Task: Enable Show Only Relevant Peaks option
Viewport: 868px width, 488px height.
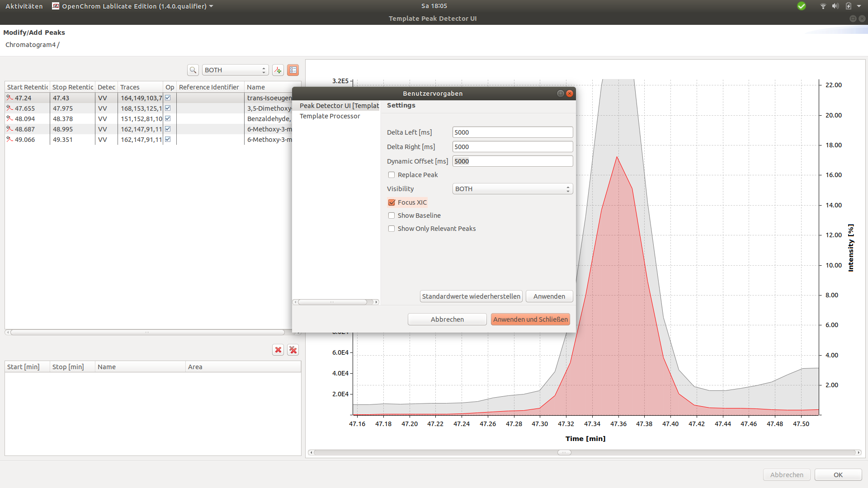Action: 392,229
